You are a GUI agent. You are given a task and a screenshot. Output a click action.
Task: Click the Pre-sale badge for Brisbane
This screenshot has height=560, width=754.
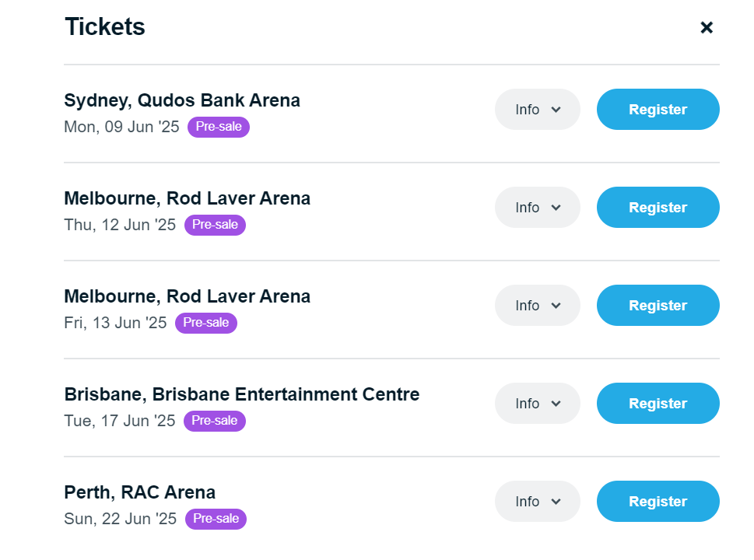click(x=215, y=421)
